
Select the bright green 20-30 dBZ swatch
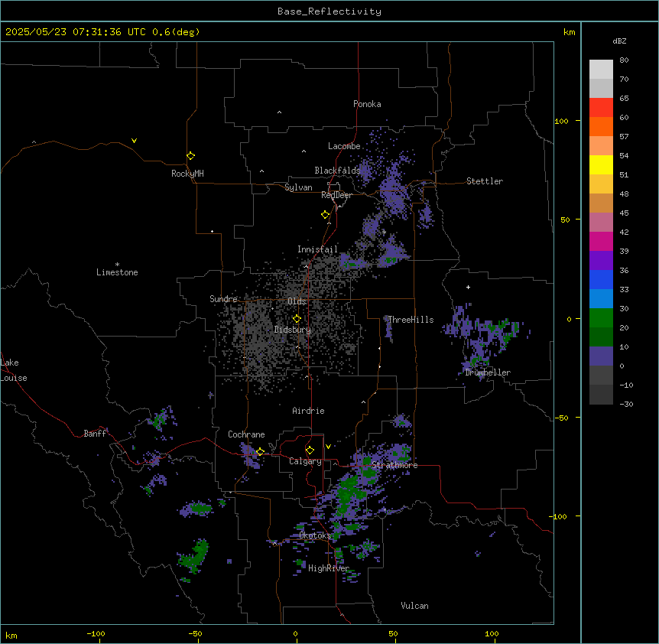click(601, 318)
